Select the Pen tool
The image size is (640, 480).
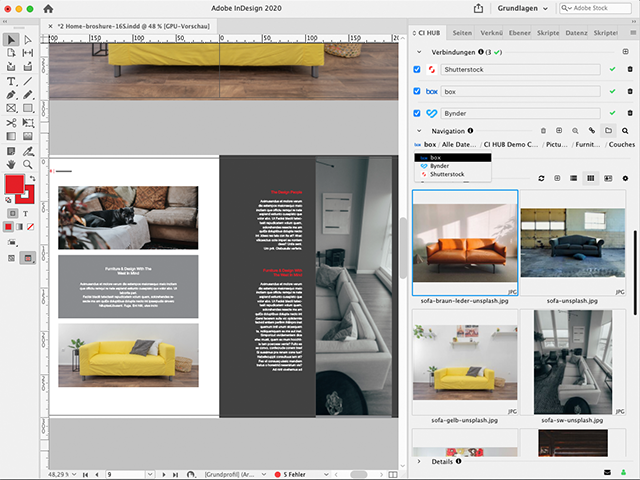tap(11, 95)
